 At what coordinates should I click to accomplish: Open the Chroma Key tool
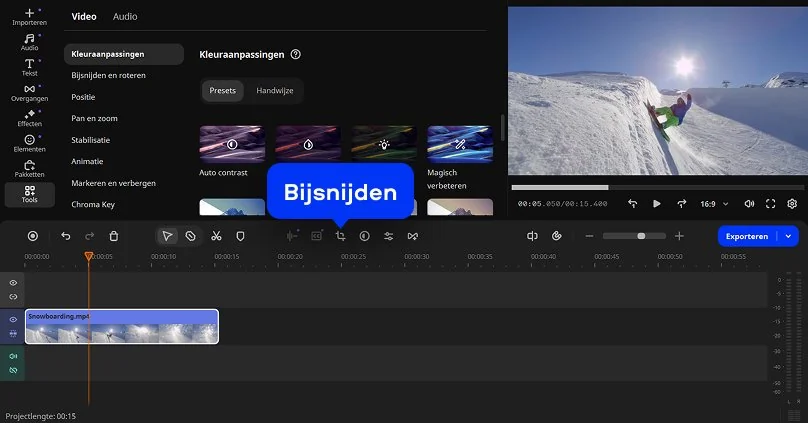point(93,205)
